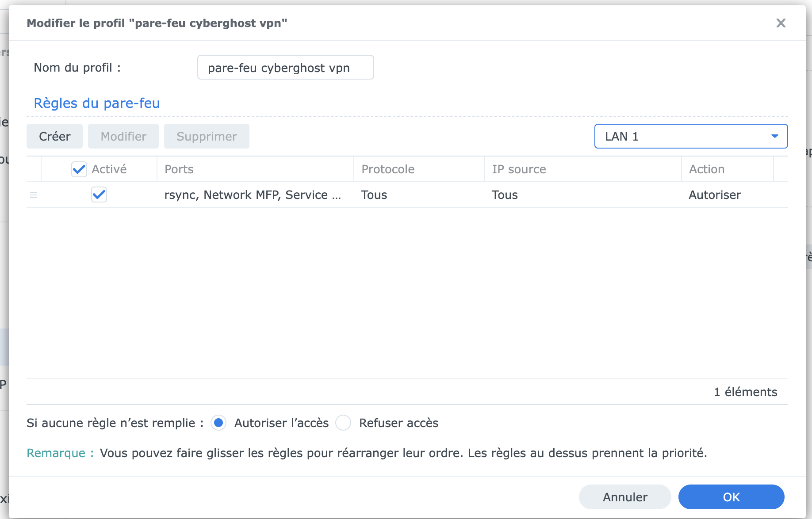The height and width of the screenshot is (519, 812).
Task: Select the rsync, Network MFP rule row
Action: [x=253, y=195]
